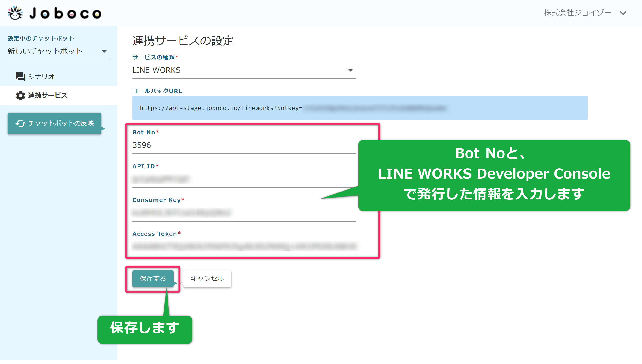Click the Access Token input field
The width and height of the screenshot is (642, 364).
244,247
